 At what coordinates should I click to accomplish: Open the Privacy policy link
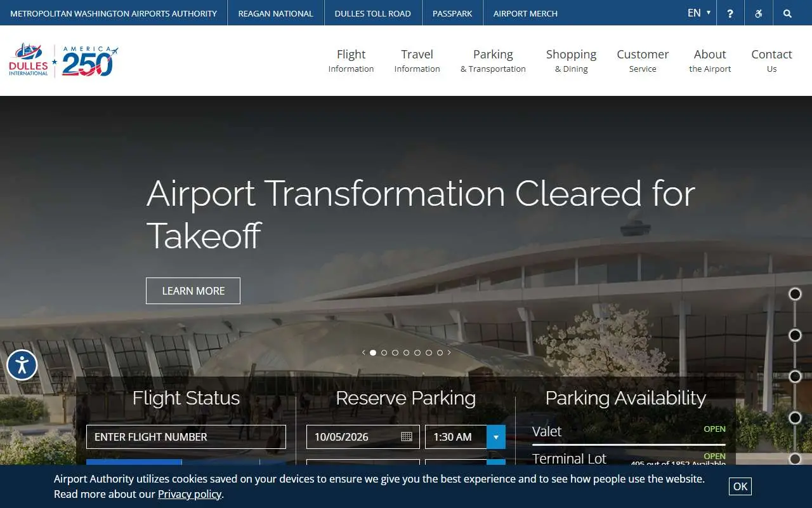[190, 494]
